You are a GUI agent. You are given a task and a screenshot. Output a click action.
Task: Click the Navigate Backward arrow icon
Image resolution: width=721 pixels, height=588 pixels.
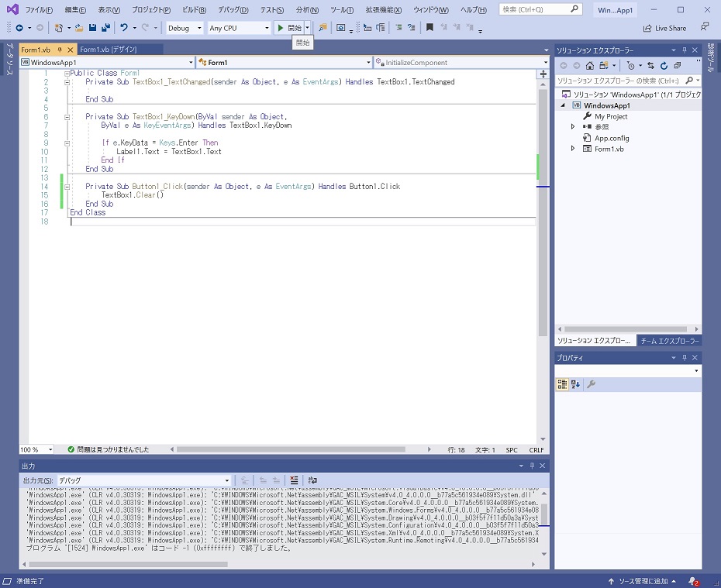[x=19, y=28]
